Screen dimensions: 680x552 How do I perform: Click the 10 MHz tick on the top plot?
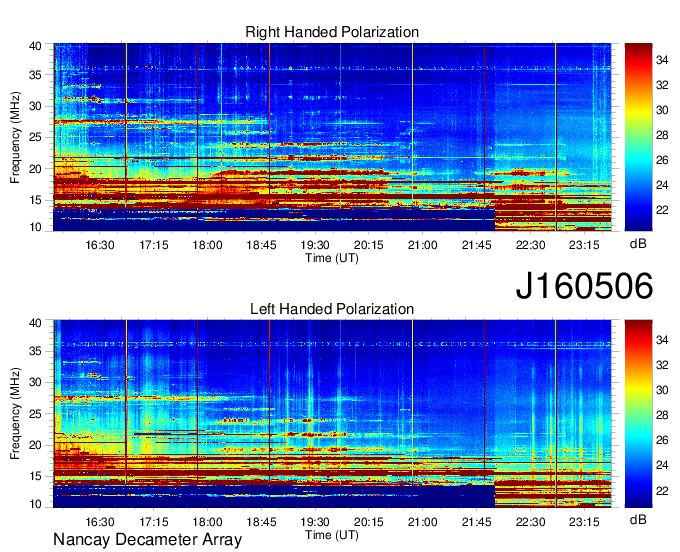[x=35, y=227]
